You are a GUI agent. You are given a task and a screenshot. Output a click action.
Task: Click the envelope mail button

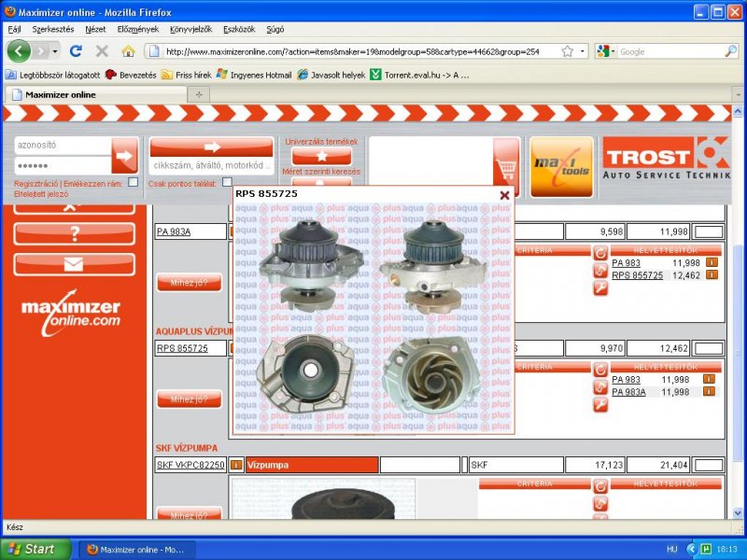(75, 264)
